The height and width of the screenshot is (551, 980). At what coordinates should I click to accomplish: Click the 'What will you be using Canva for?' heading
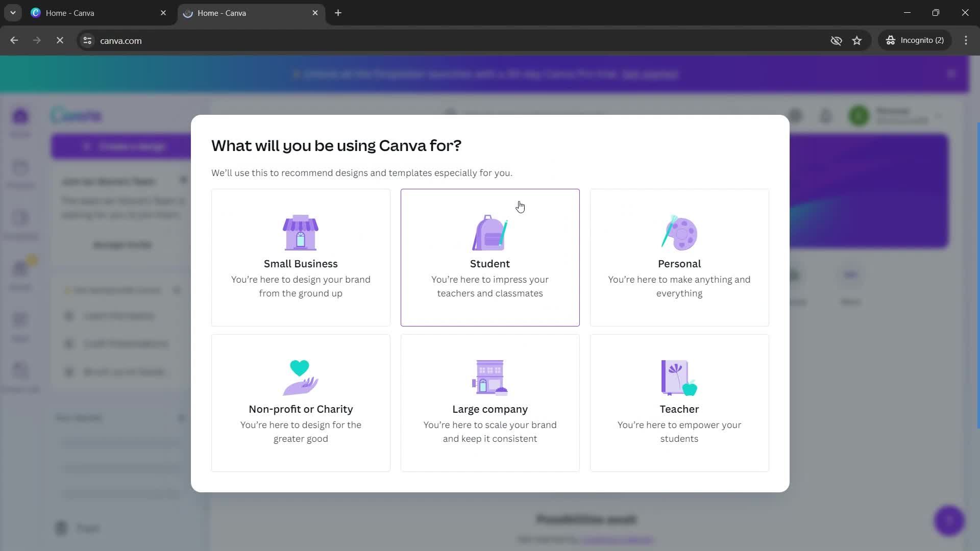click(x=336, y=146)
